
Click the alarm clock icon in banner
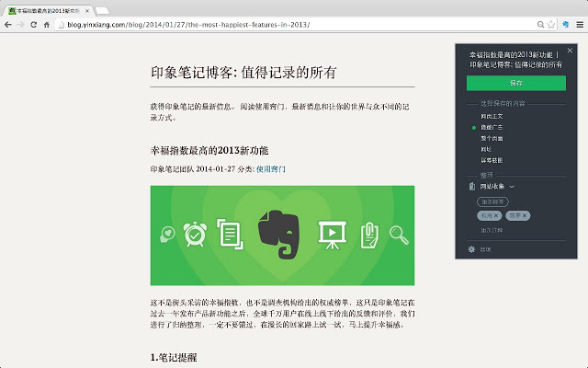pyautogui.click(x=195, y=235)
